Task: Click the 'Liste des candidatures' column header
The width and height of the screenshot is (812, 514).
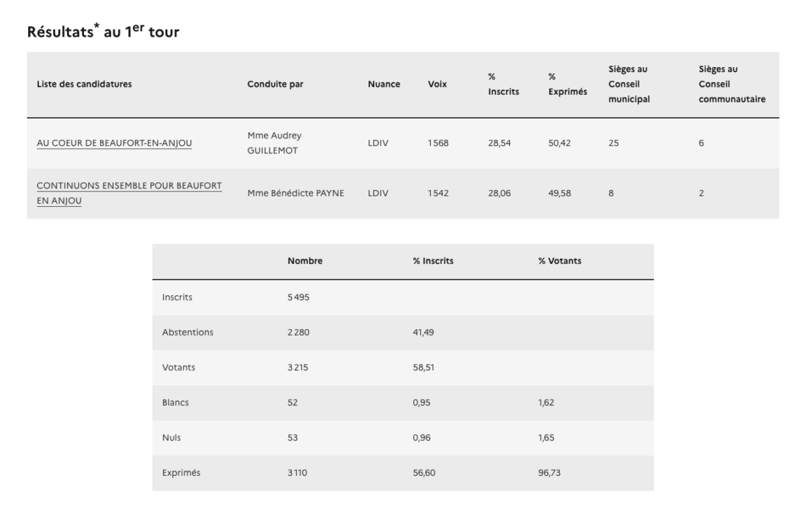Action: (x=84, y=84)
